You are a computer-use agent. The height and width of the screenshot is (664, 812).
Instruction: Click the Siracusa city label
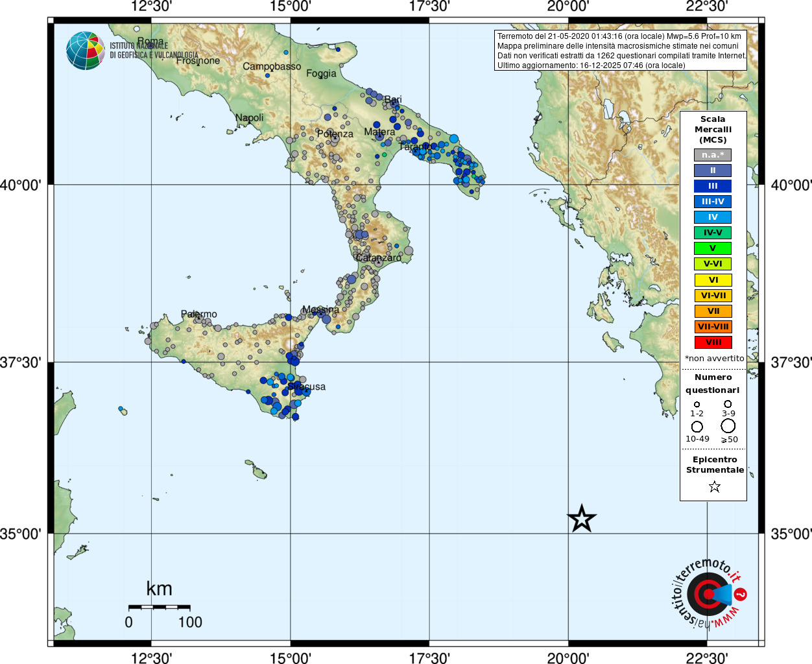[306, 386]
